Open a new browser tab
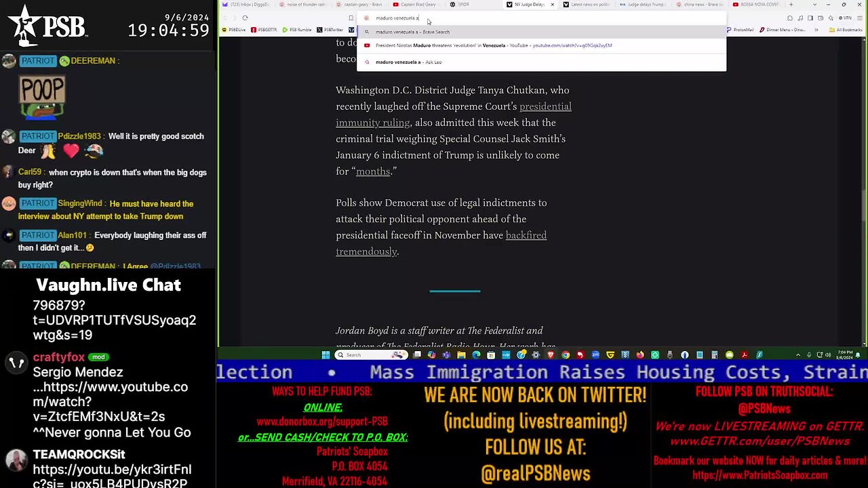This screenshot has width=868, height=488. (791, 5)
